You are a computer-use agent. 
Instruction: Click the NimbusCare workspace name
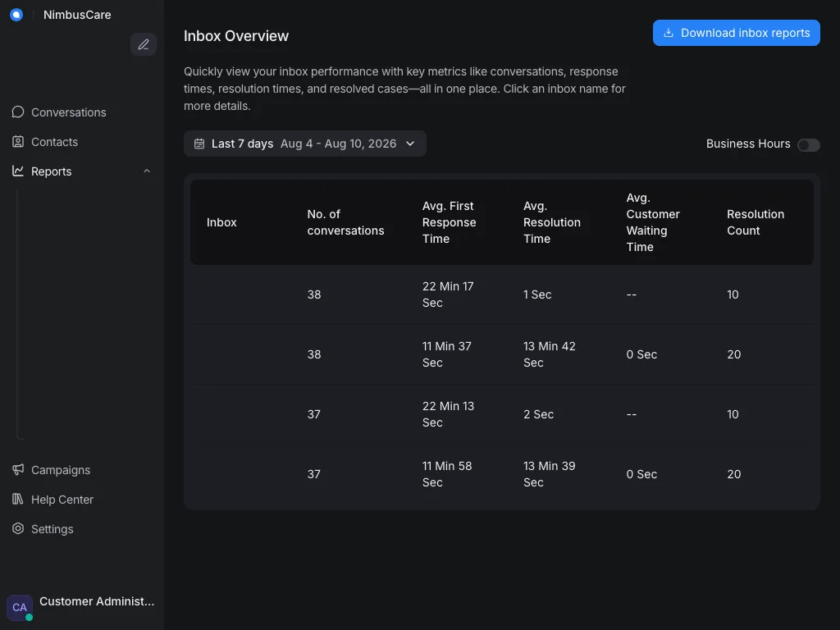point(77,15)
